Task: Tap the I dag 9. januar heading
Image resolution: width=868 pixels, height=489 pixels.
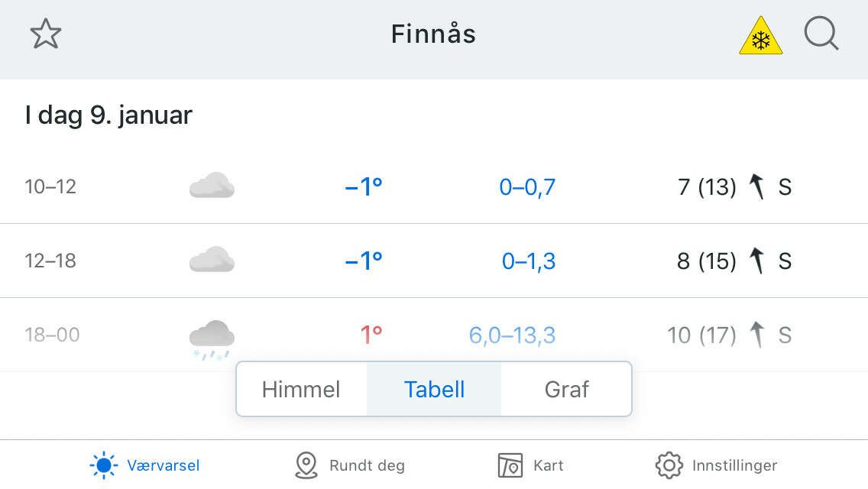Action: click(108, 115)
